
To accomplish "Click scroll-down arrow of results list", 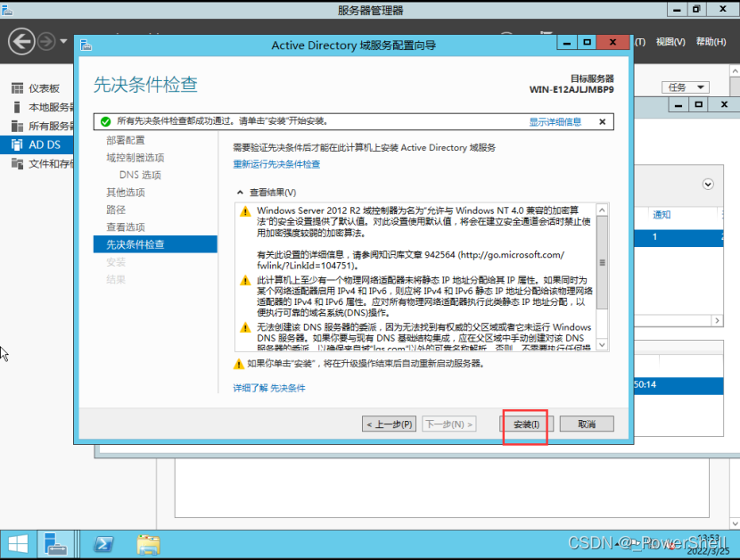I will click(602, 345).
